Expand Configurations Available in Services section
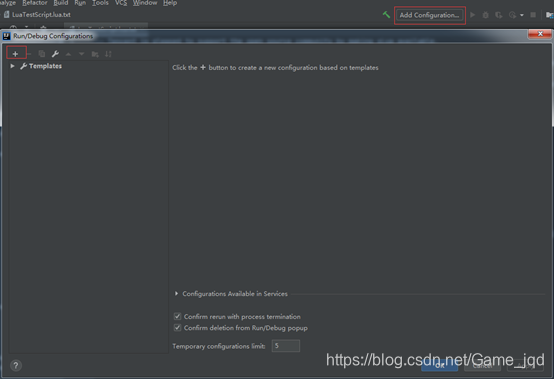This screenshot has height=379, width=554. (x=176, y=294)
